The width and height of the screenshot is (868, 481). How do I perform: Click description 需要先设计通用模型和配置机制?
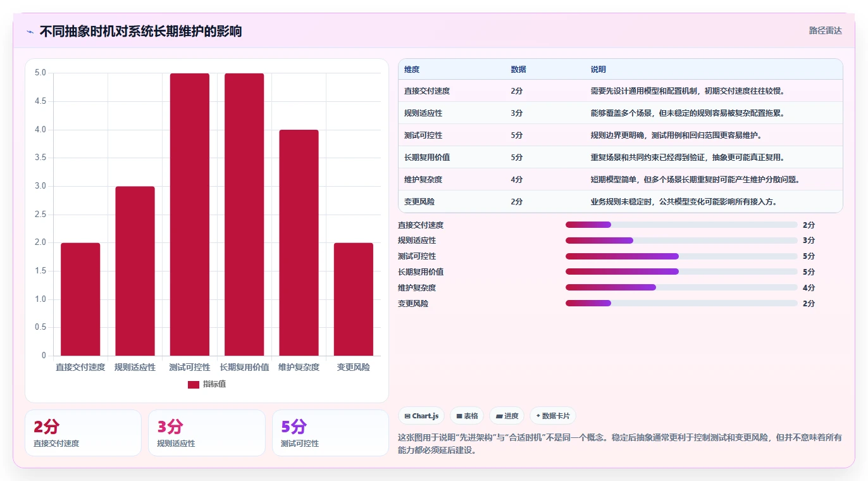tap(688, 91)
